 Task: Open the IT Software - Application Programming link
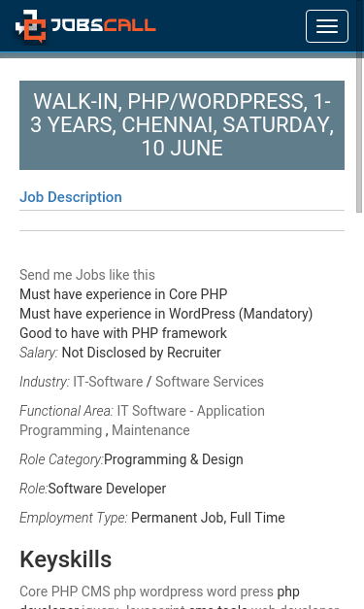pyautogui.click(x=142, y=421)
